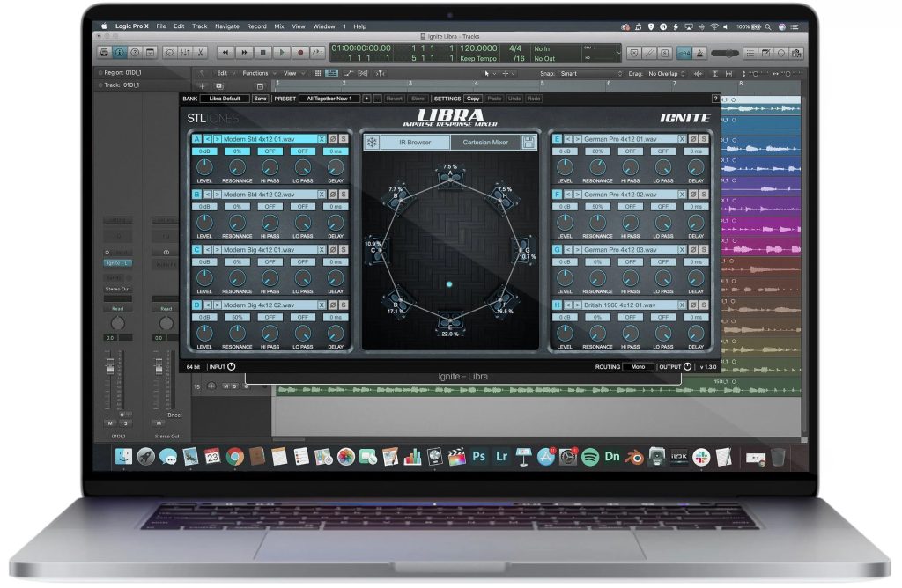The width and height of the screenshot is (902, 588).
Task: Open the IR Browser save disk icon
Action: [528, 141]
